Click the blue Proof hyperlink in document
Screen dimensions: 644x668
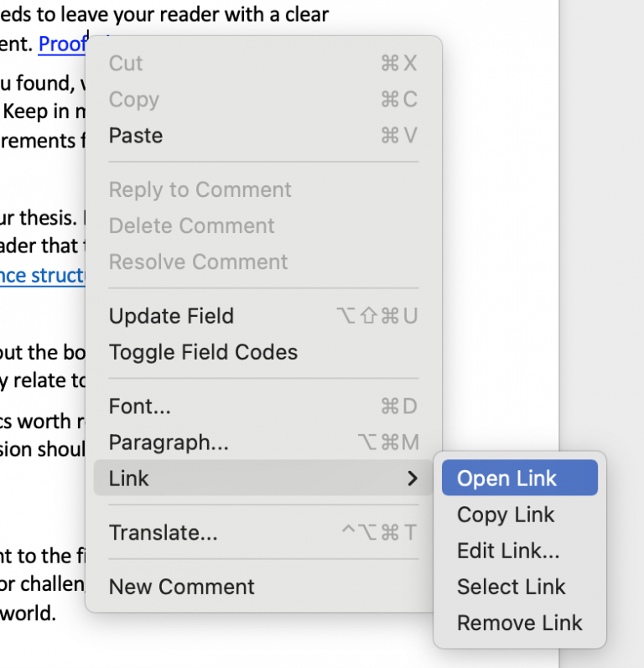(x=62, y=44)
